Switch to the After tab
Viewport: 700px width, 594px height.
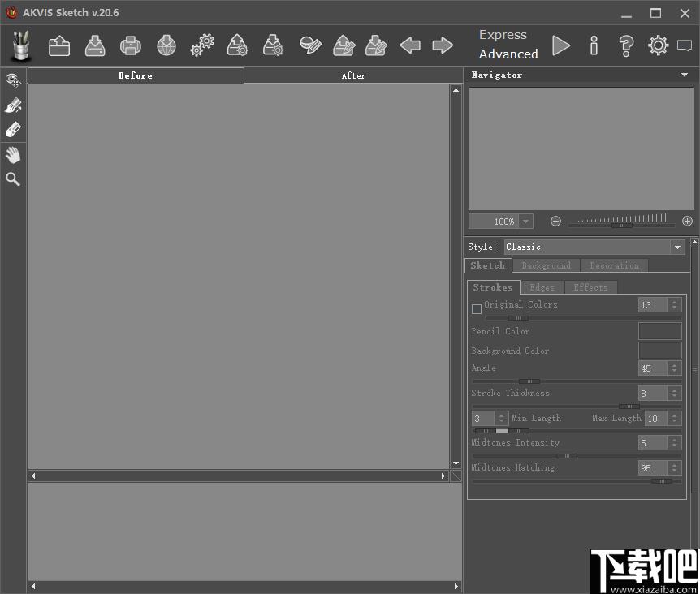click(353, 75)
